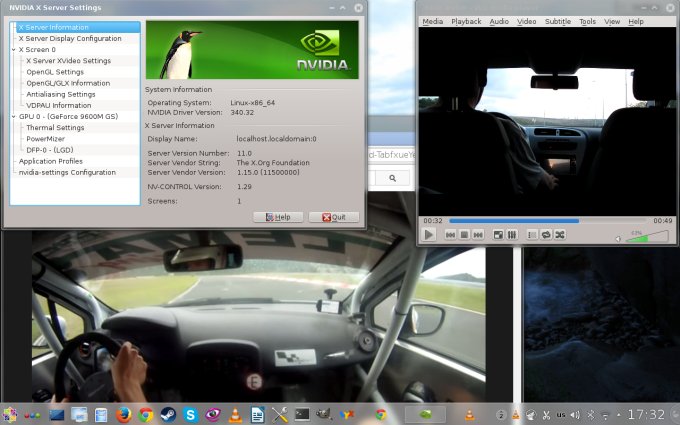
Task: Adjust the green VLC volume slider
Action: [647, 236]
